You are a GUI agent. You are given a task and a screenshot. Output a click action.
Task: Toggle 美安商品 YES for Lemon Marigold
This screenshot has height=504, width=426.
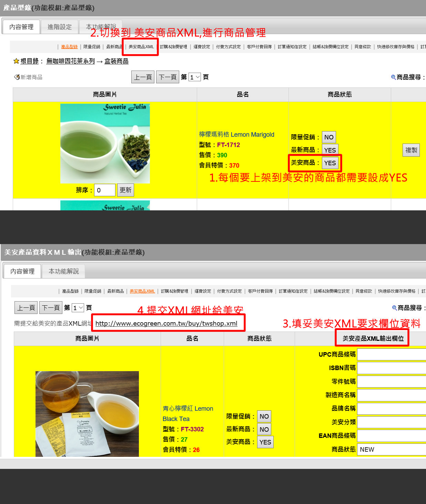coord(329,163)
